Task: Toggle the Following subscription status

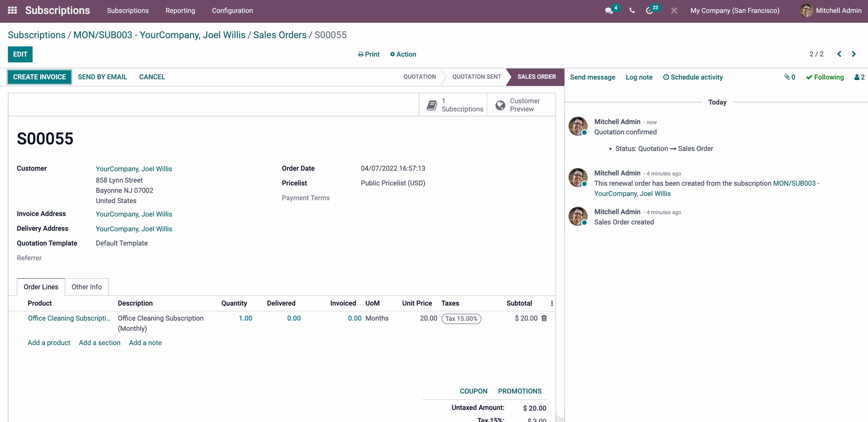Action: 825,77
